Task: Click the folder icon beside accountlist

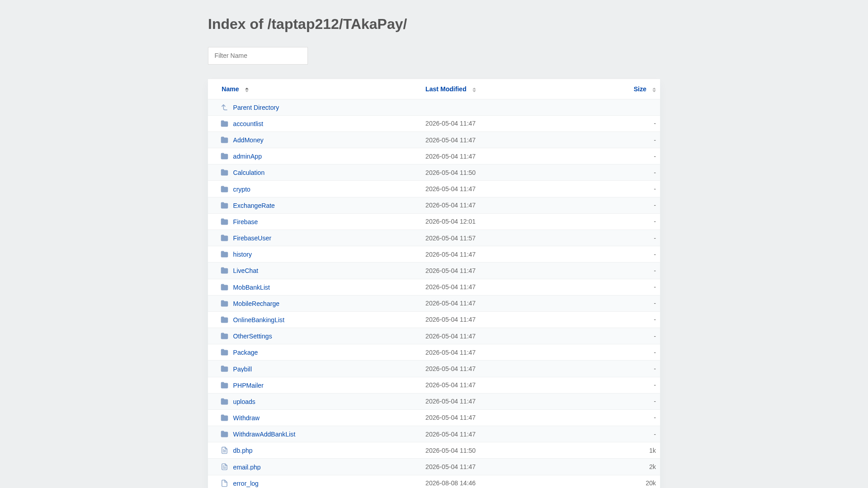Action: [224, 124]
